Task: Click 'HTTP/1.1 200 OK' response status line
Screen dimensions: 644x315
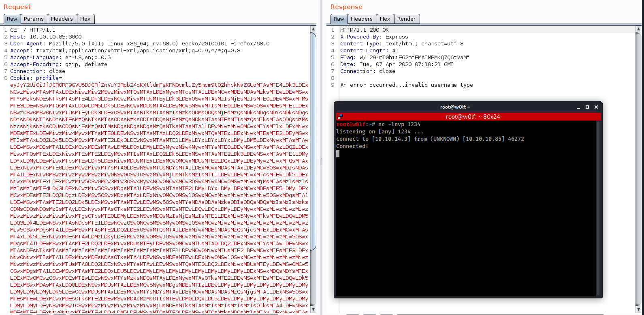Action: pyautogui.click(x=364, y=30)
